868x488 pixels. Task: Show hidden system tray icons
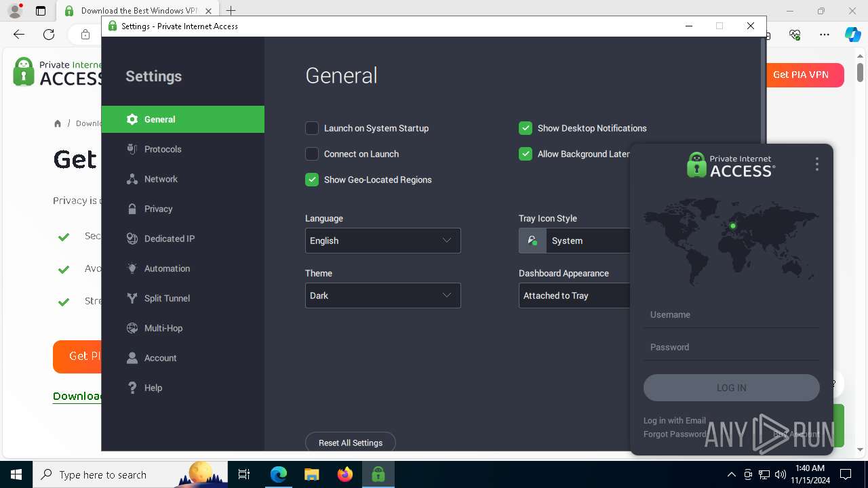(731, 474)
